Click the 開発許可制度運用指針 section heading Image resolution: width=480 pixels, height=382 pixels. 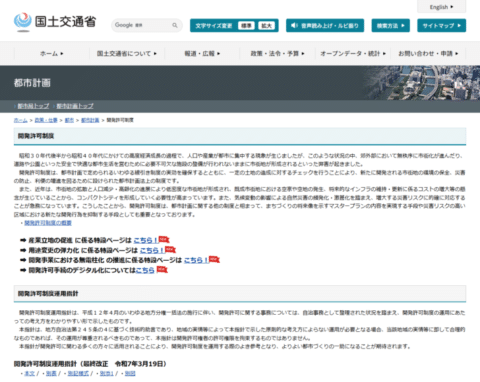48,294
